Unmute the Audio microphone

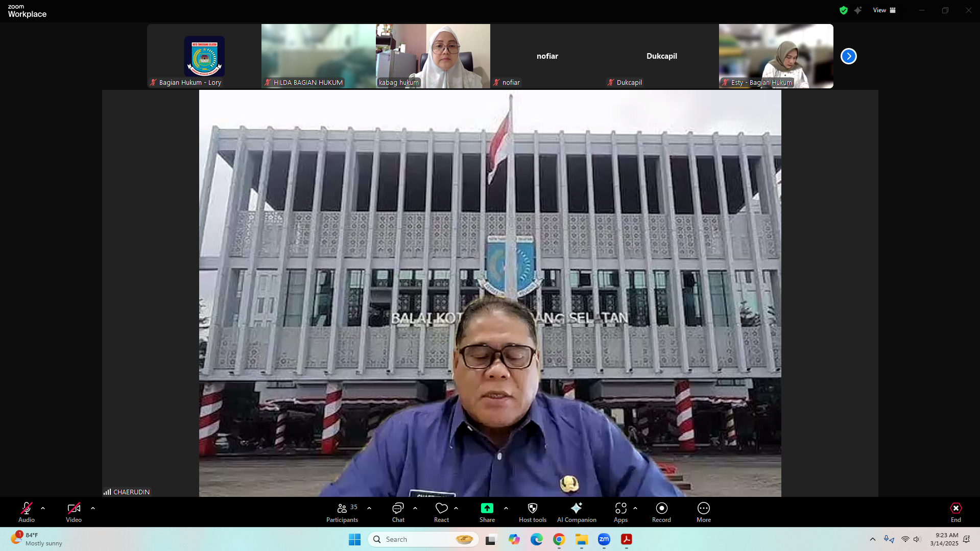point(27,512)
